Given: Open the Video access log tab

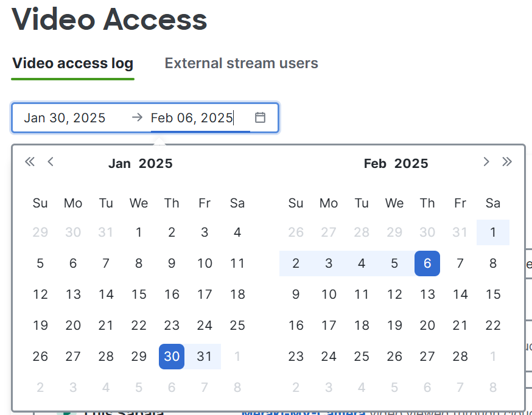Looking at the screenshot, I should coord(72,63).
